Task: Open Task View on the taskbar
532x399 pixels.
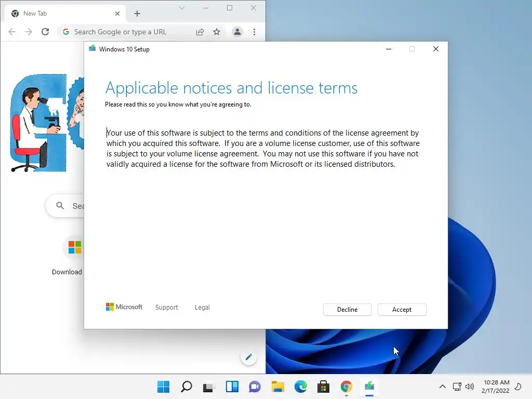Action: pos(209,387)
